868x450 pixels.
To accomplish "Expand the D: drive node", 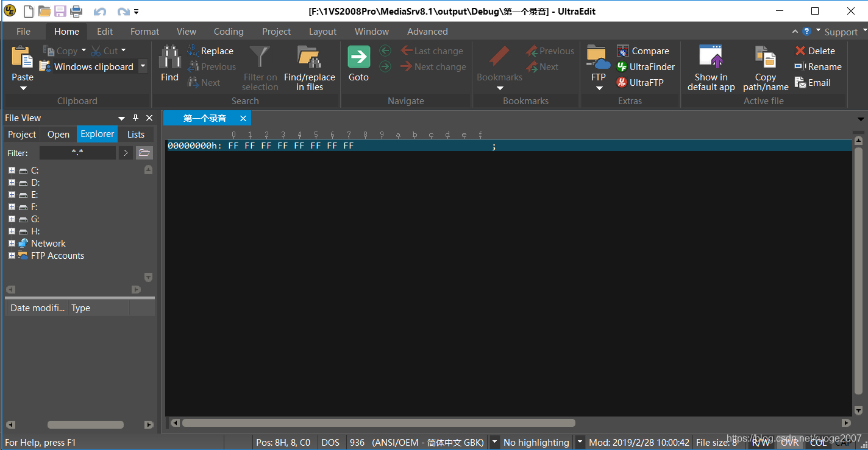I will click(12, 183).
